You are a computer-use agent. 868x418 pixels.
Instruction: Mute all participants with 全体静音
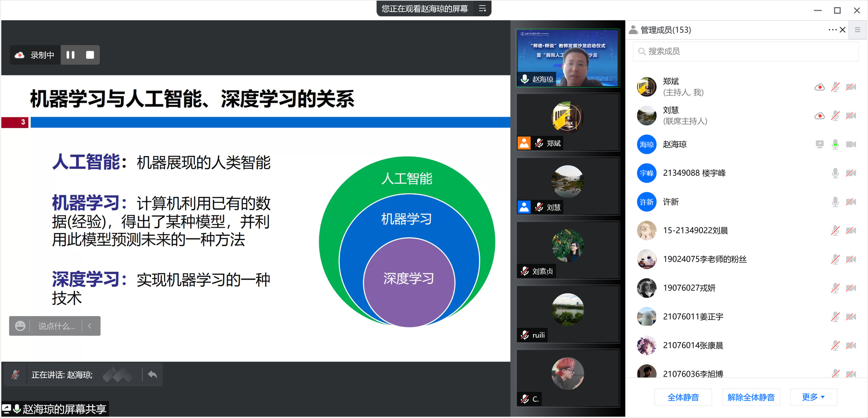coord(683,397)
